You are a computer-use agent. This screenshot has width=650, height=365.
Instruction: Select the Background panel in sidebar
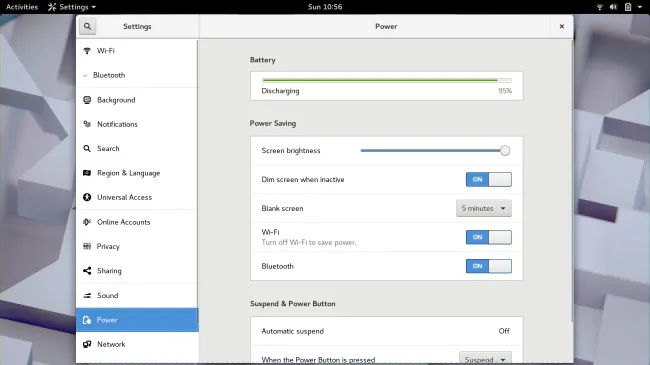click(x=137, y=100)
